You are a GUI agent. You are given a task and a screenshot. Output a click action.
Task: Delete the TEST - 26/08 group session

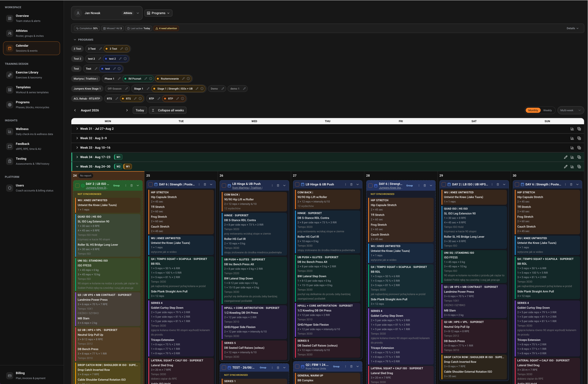click(278, 368)
